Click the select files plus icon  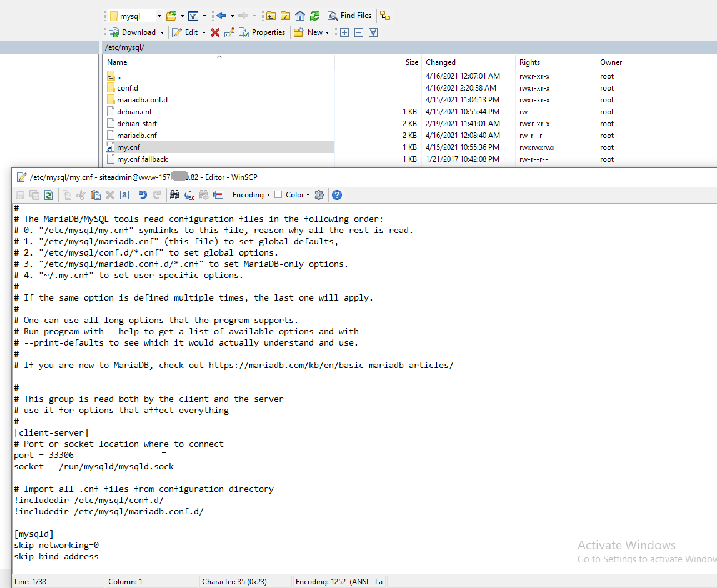pyautogui.click(x=344, y=32)
